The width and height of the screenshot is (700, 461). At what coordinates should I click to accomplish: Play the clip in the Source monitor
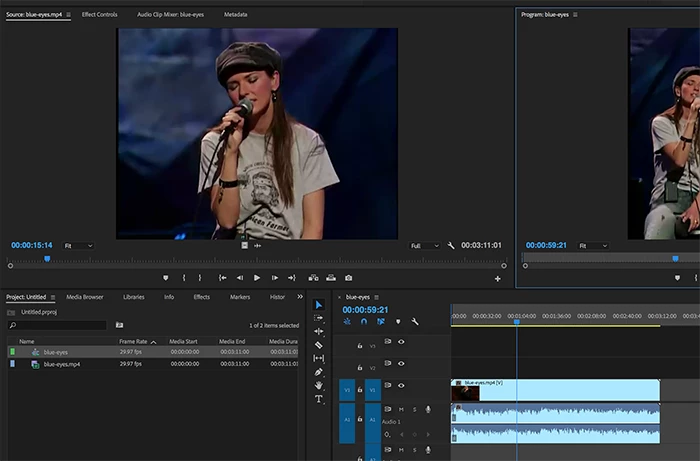[257, 278]
